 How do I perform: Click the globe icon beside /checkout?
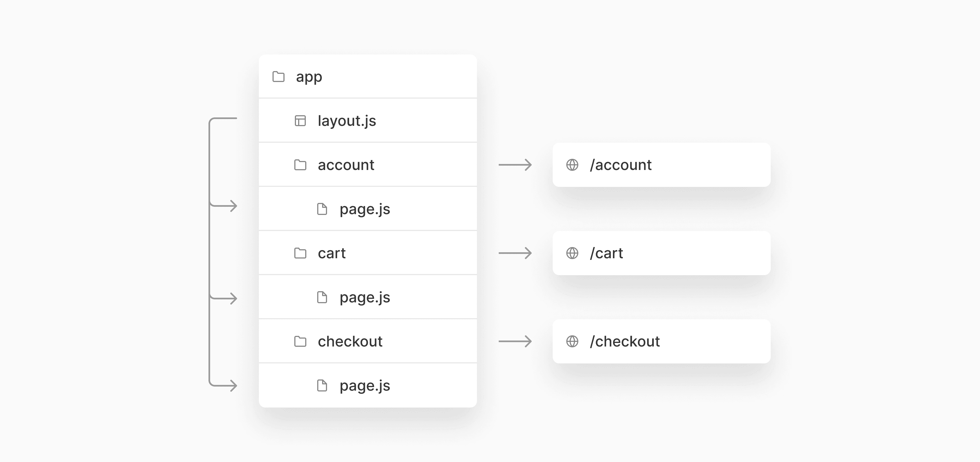point(572,342)
